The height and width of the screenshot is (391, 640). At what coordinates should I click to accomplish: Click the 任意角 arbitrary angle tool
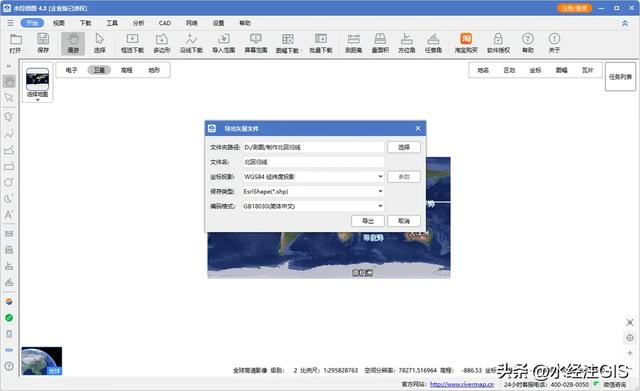[433, 43]
